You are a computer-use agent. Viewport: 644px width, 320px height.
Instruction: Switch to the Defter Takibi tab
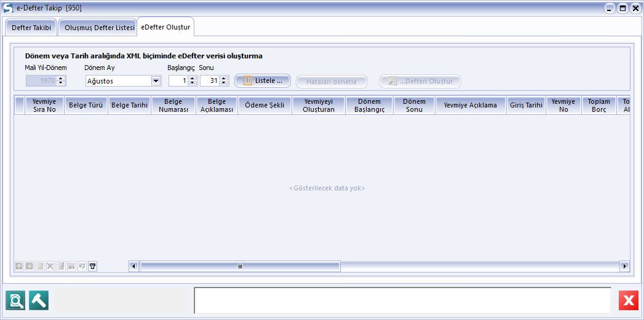[x=31, y=28]
